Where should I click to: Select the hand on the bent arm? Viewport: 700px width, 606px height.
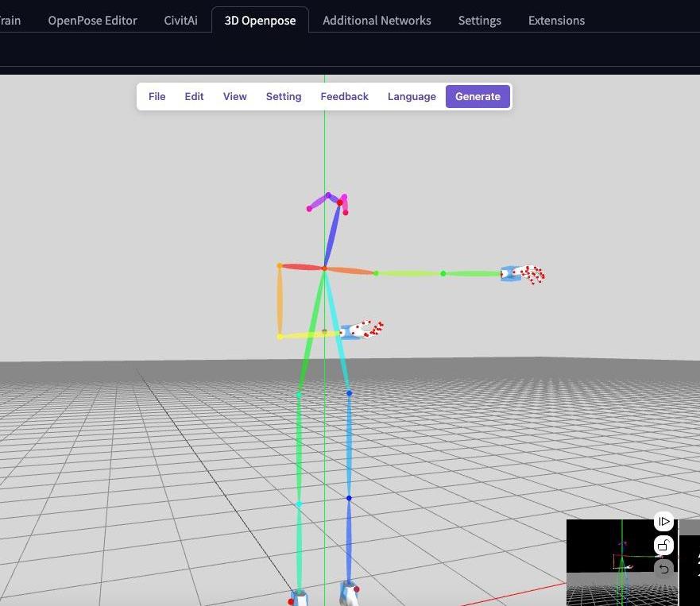[x=362, y=330]
